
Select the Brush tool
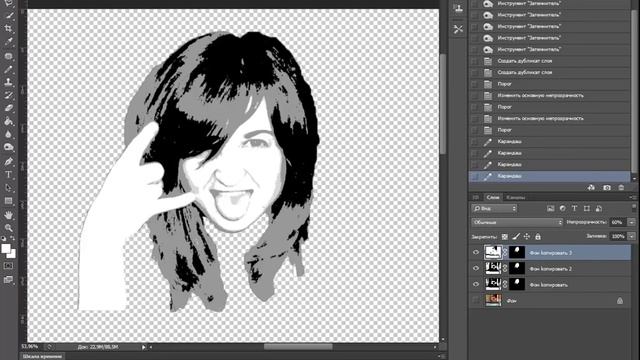tap(8, 69)
